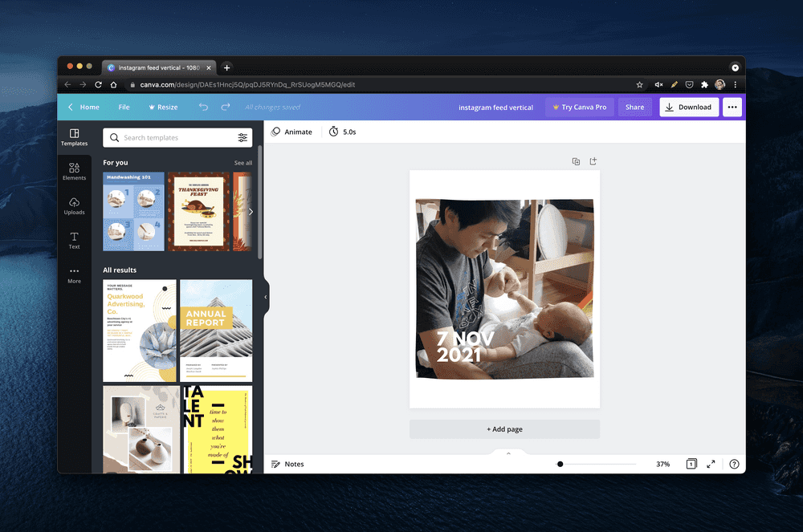
Task: Open the Templates sidebar panel
Action: pyautogui.click(x=74, y=137)
